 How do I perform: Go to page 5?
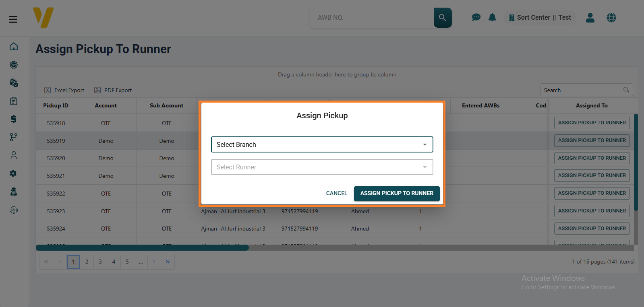(x=127, y=262)
